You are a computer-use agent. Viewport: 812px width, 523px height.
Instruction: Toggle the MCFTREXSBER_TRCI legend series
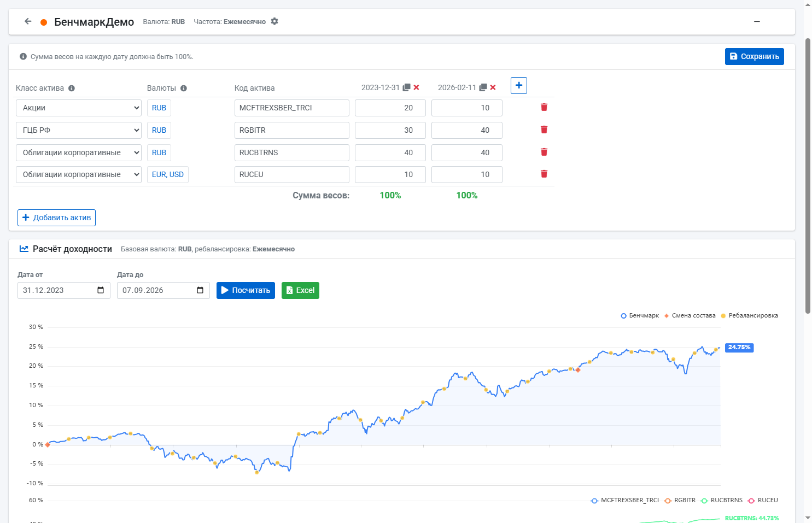click(x=625, y=500)
